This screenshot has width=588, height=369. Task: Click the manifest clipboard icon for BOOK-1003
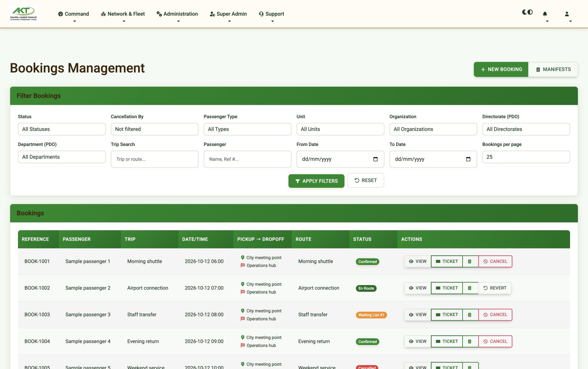[x=470, y=315]
